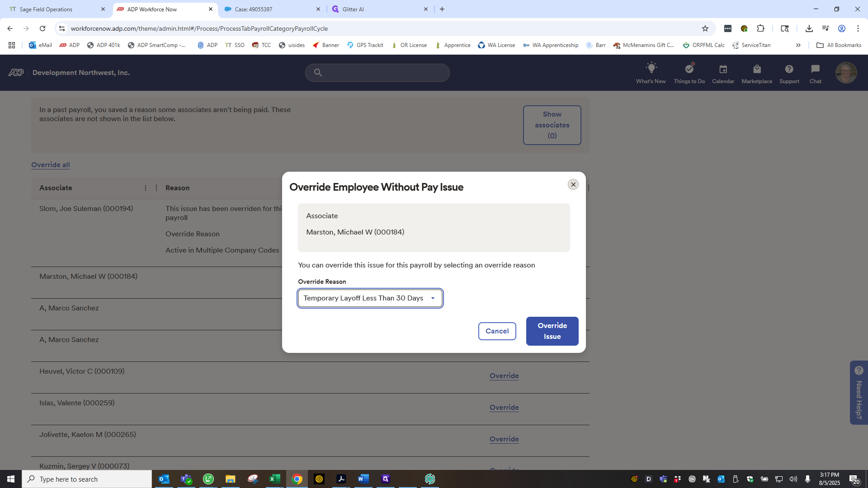Open the OR License bookmark
This screenshot has width=868, height=488.
coord(409,45)
